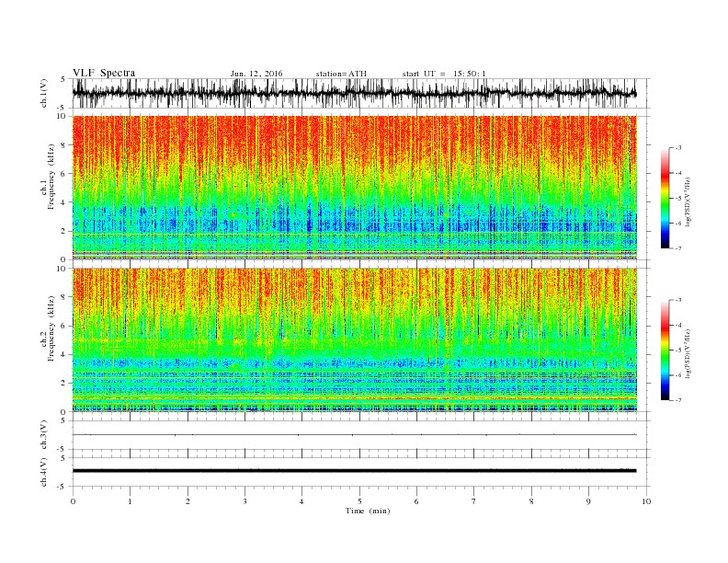Click the "1" minute tick label
Screen dimensions: 728x563
[130, 501]
